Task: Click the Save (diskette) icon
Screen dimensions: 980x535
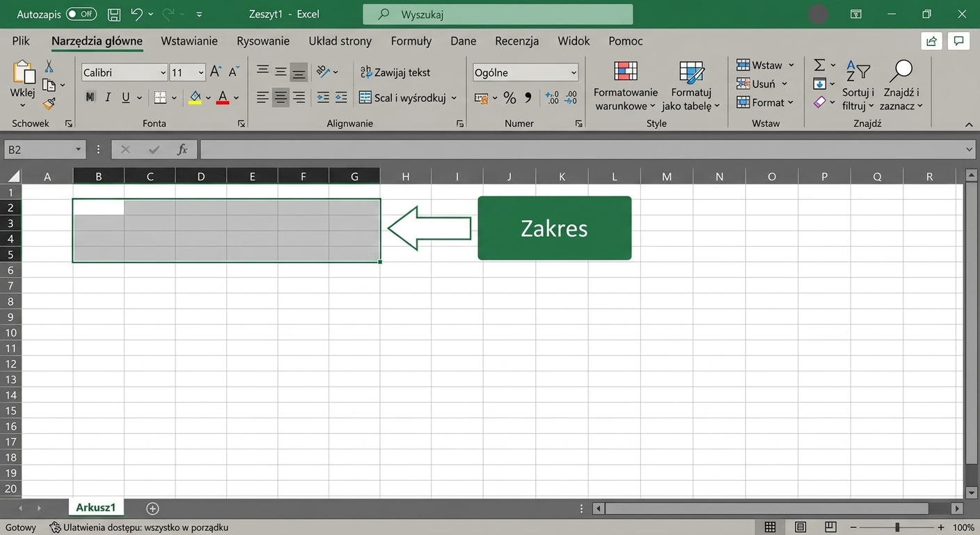Action: 114,14
